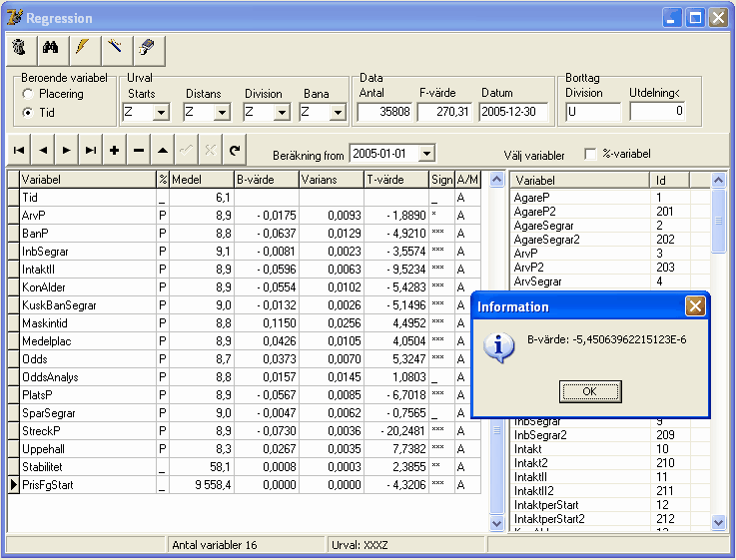736x560 pixels.
Task: Click the information dialog bubble icon
Action: 499,347
